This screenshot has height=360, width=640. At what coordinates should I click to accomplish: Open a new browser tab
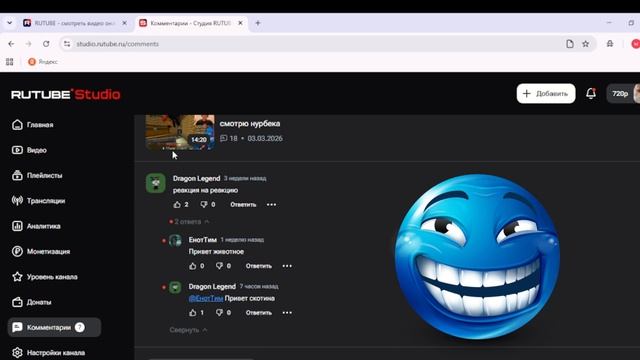pos(258,23)
